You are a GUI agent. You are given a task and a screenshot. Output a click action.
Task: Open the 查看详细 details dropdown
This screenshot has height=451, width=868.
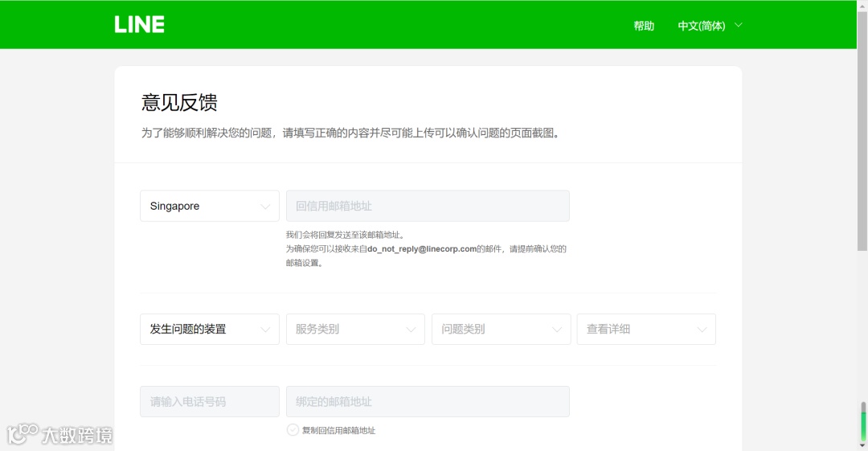point(646,329)
